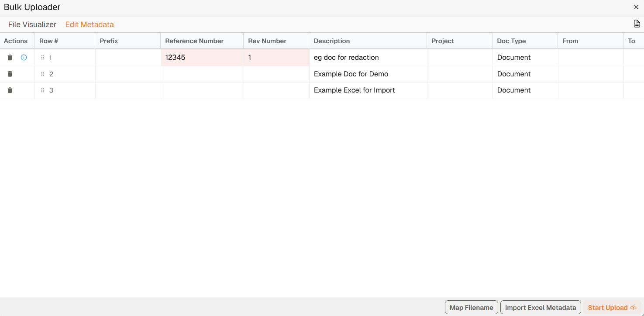Grab the drag handle for row 3

point(42,90)
